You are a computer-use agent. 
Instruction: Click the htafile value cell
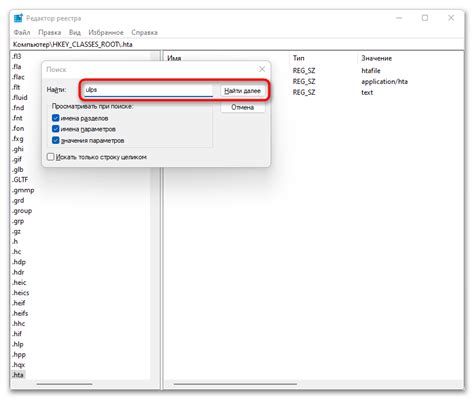point(371,70)
